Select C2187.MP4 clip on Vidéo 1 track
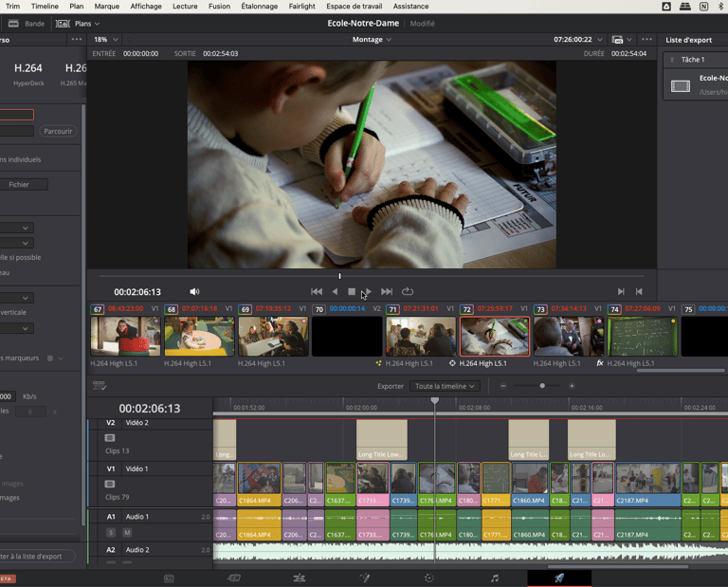The height and width of the screenshot is (587, 728). click(x=647, y=484)
